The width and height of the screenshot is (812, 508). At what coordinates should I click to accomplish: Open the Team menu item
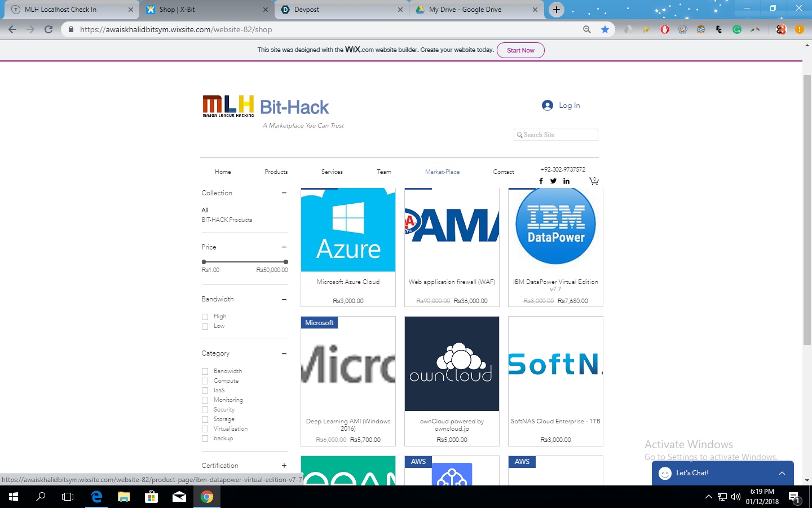click(x=384, y=172)
